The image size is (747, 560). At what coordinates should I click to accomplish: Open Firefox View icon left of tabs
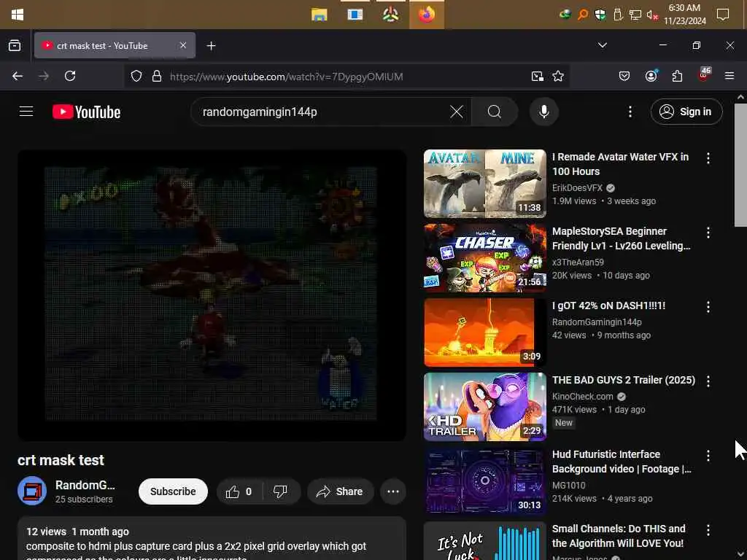click(15, 46)
